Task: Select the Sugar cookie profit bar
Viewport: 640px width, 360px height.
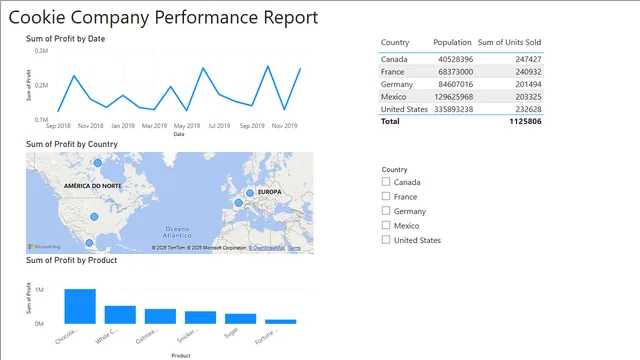Action: [240, 319]
